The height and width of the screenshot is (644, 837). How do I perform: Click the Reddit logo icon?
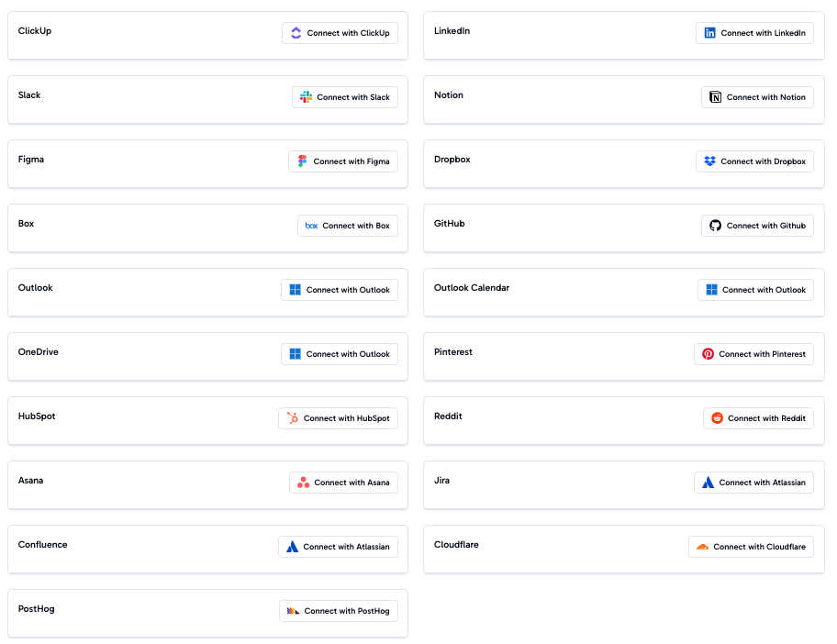click(717, 418)
